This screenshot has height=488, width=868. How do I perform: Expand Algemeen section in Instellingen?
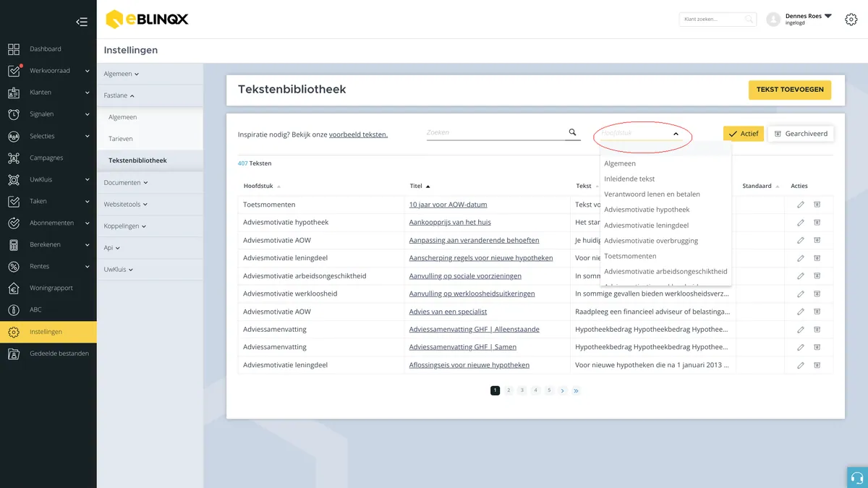122,74
